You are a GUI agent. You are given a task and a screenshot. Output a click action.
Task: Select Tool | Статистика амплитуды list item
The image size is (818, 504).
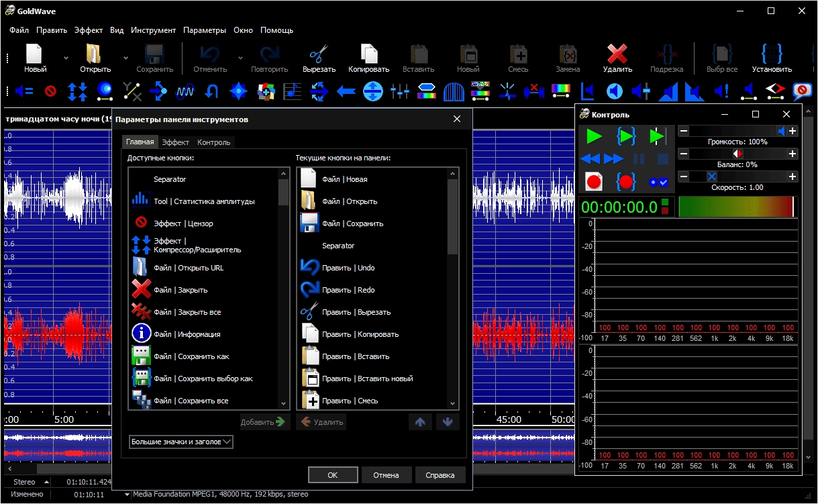pyautogui.click(x=203, y=201)
